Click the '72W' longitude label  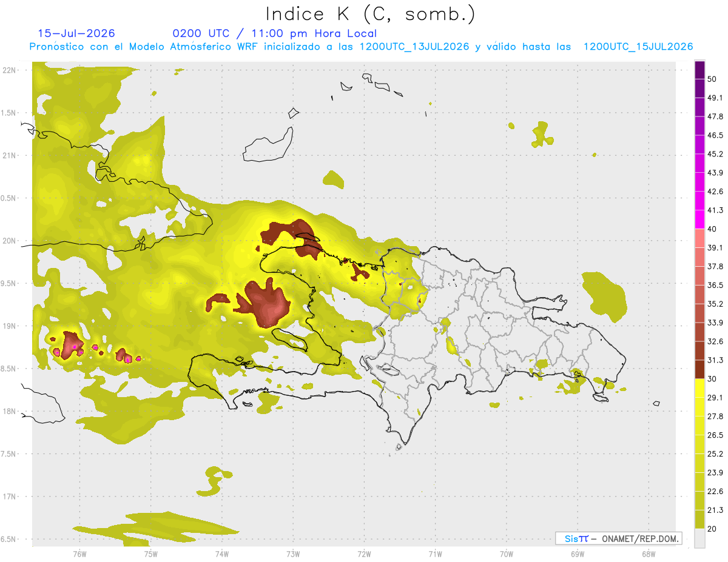364,554
